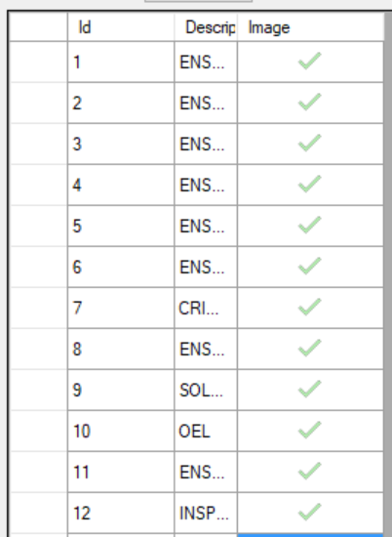
Task: Click the green checkmark in row 2
Action: (309, 103)
